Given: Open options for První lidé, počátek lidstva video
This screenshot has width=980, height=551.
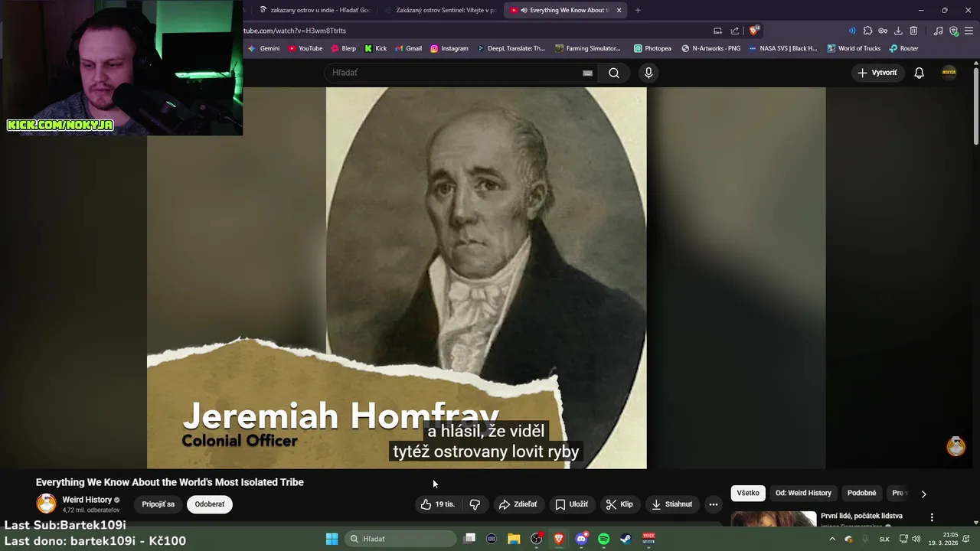Looking at the screenshot, I should click(932, 517).
